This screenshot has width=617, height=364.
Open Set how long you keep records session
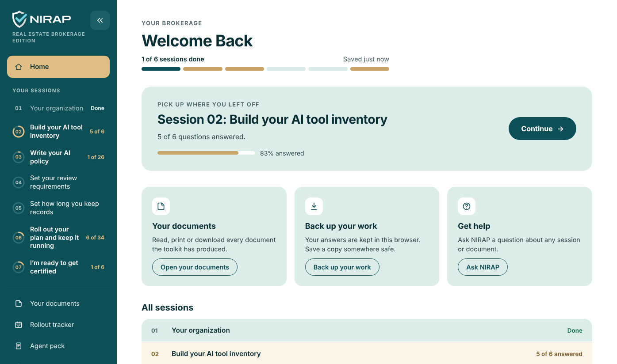(x=58, y=208)
